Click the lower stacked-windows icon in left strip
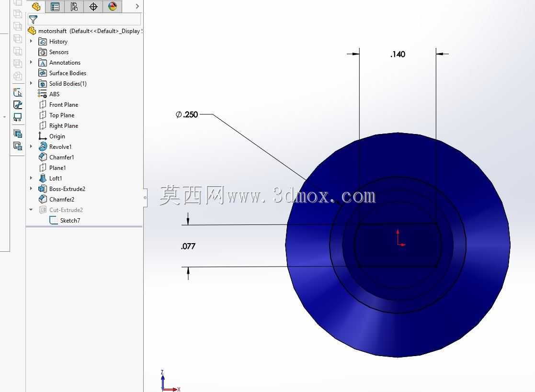 tap(18, 146)
